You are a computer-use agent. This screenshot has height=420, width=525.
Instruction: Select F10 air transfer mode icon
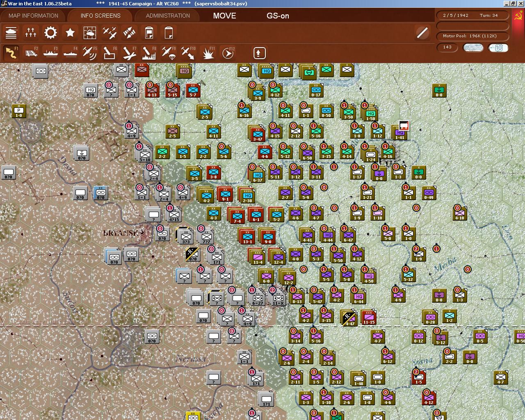click(x=188, y=53)
